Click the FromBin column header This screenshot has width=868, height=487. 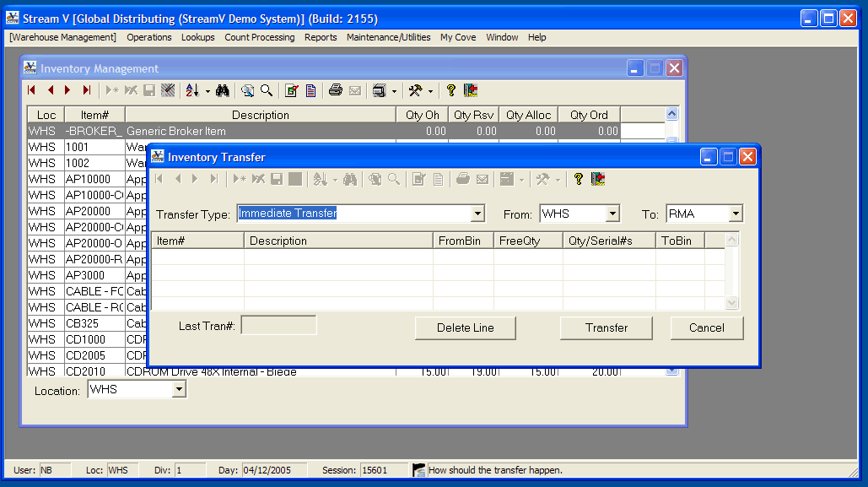(463, 241)
